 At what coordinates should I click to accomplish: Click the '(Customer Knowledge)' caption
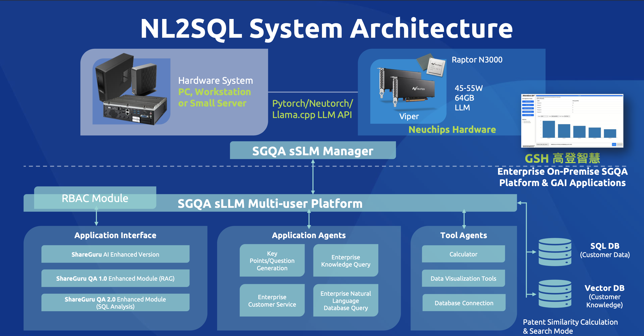click(604, 301)
